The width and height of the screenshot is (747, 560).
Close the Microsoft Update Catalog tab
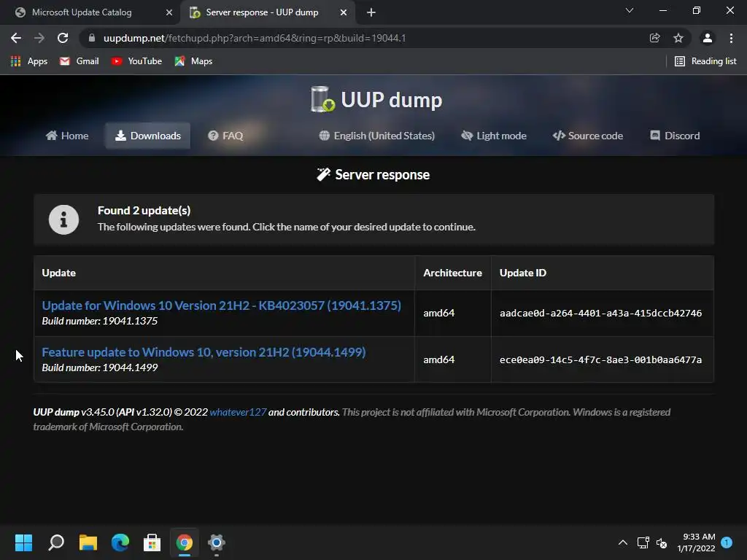[169, 12]
